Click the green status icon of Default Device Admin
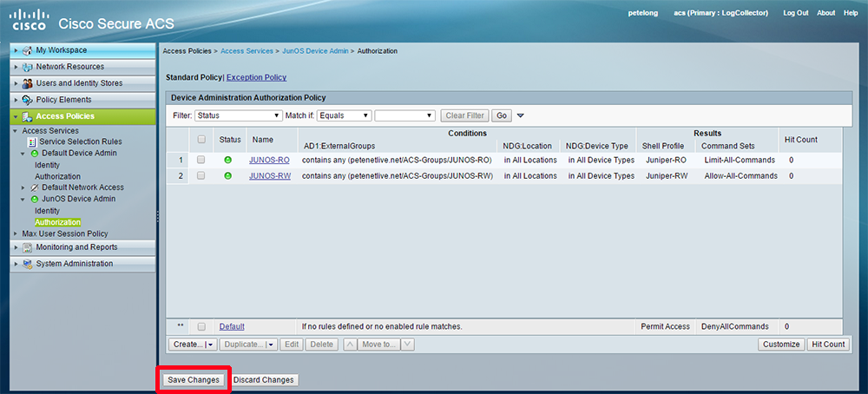 click(35, 154)
